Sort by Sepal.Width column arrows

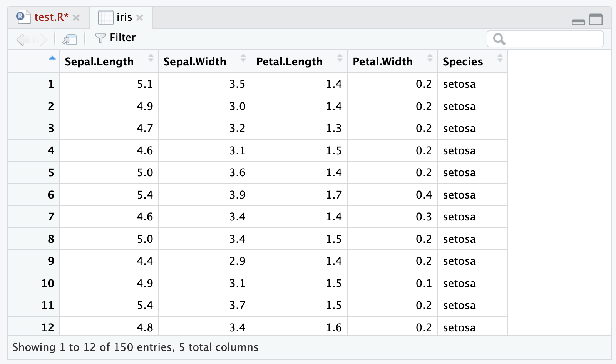point(243,58)
